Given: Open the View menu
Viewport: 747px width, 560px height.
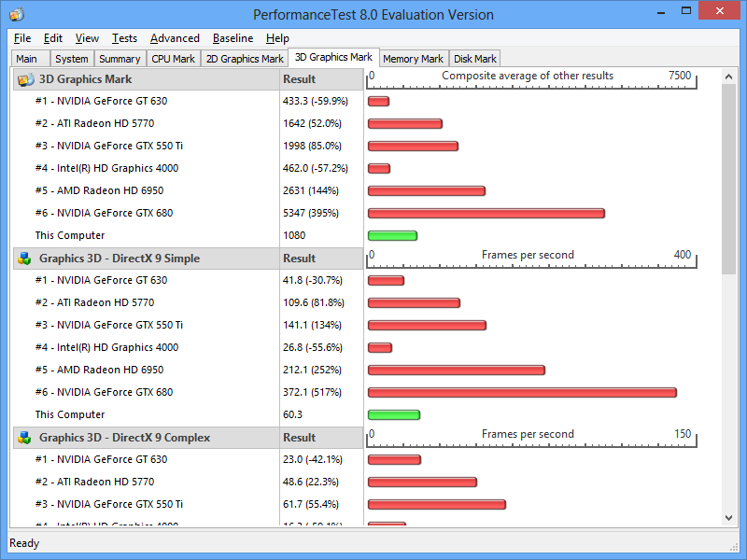Looking at the screenshot, I should (87, 38).
